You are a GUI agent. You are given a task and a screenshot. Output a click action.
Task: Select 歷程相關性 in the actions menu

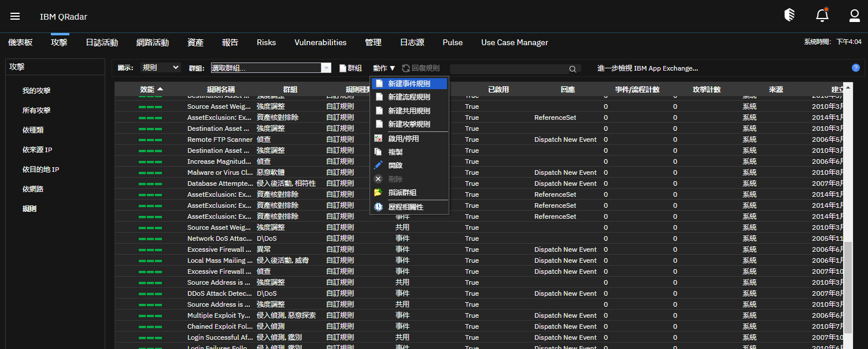[x=409, y=207]
